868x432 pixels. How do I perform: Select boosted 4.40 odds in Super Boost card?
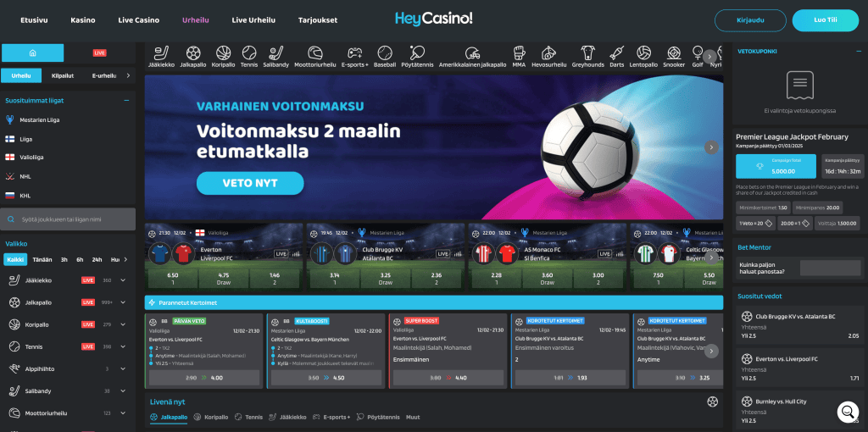448,378
